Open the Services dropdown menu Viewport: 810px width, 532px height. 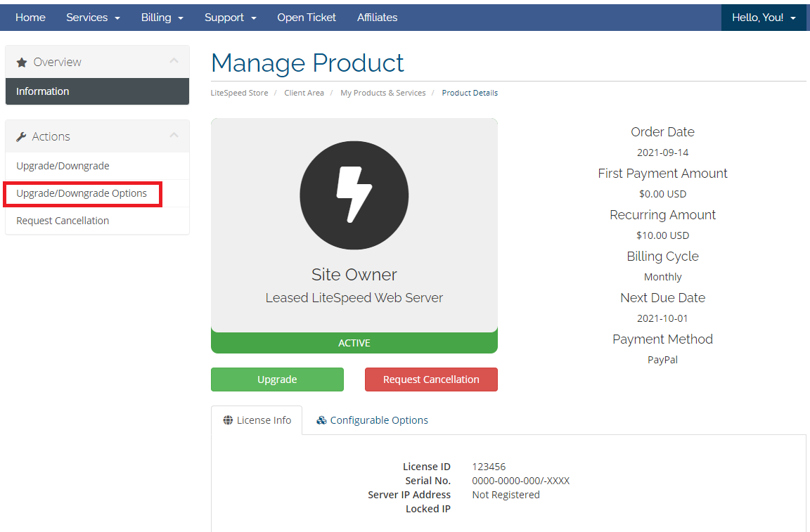tap(93, 18)
